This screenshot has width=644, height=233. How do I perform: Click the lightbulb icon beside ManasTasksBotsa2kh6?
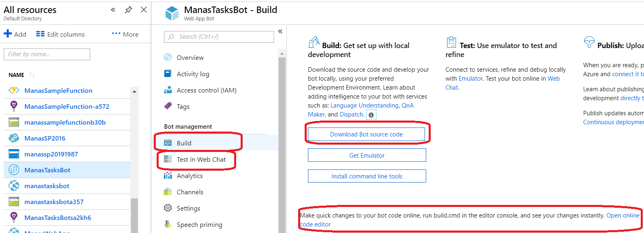(x=14, y=218)
